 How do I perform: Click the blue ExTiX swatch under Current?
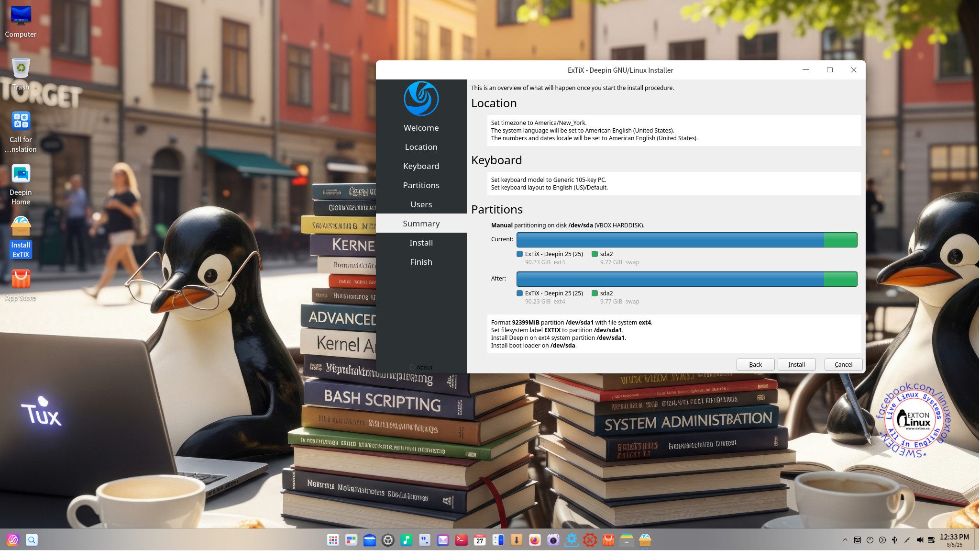point(519,254)
